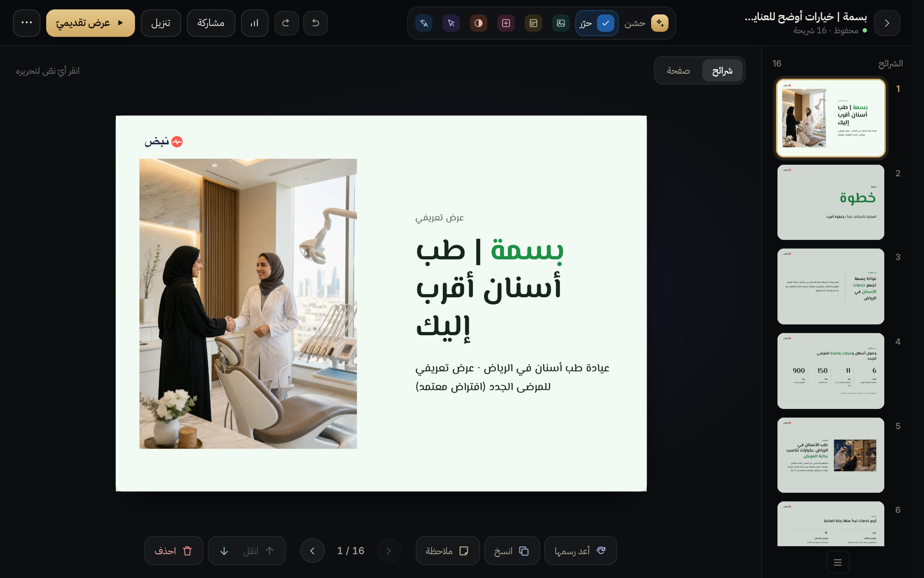Click the deck title بسمة | خيارات أوضح
This screenshot has height=578, width=924.
pos(806,17)
